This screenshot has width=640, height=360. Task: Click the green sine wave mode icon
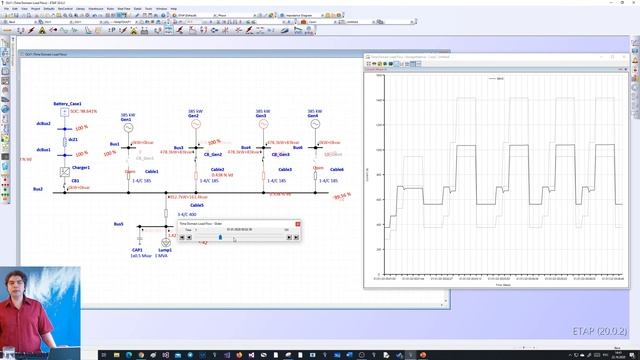(64, 30)
